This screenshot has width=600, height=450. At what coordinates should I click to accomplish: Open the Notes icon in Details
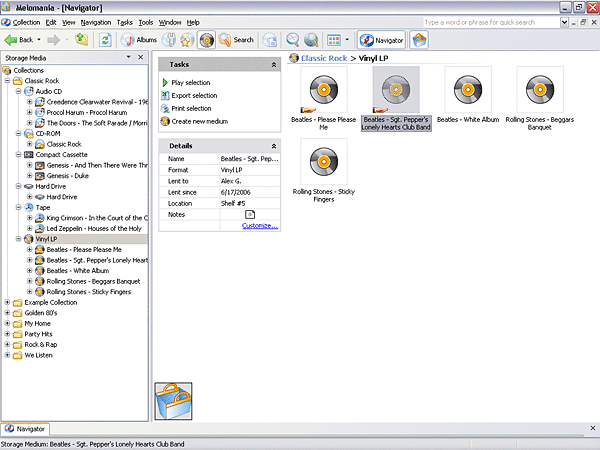[250, 215]
